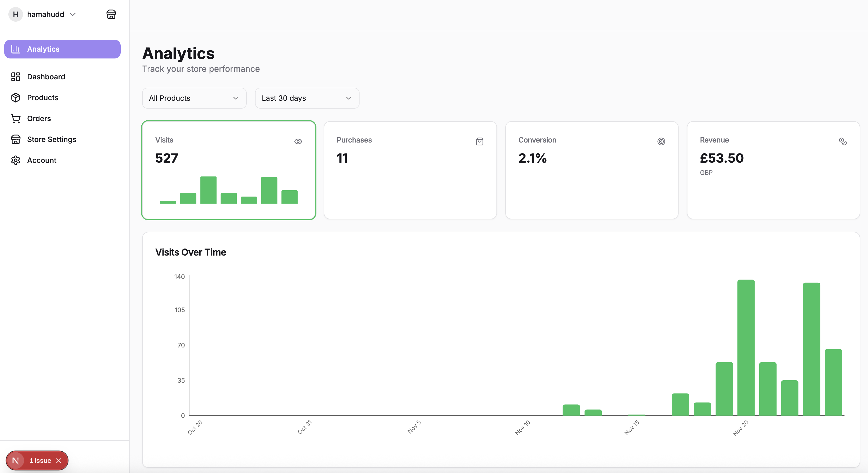Screen dimensions: 868x473
Task: Click the storefront icon in the top header
Action: (x=111, y=14)
